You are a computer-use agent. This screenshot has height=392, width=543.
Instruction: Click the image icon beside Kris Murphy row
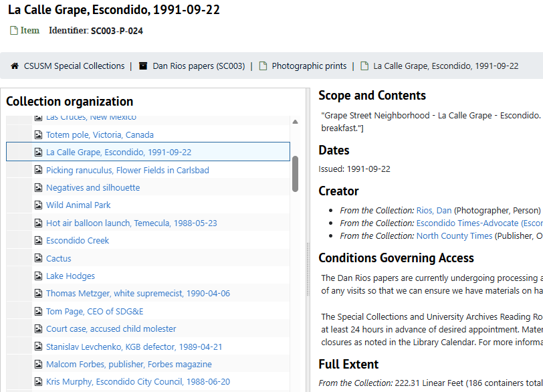pyautogui.click(x=38, y=381)
